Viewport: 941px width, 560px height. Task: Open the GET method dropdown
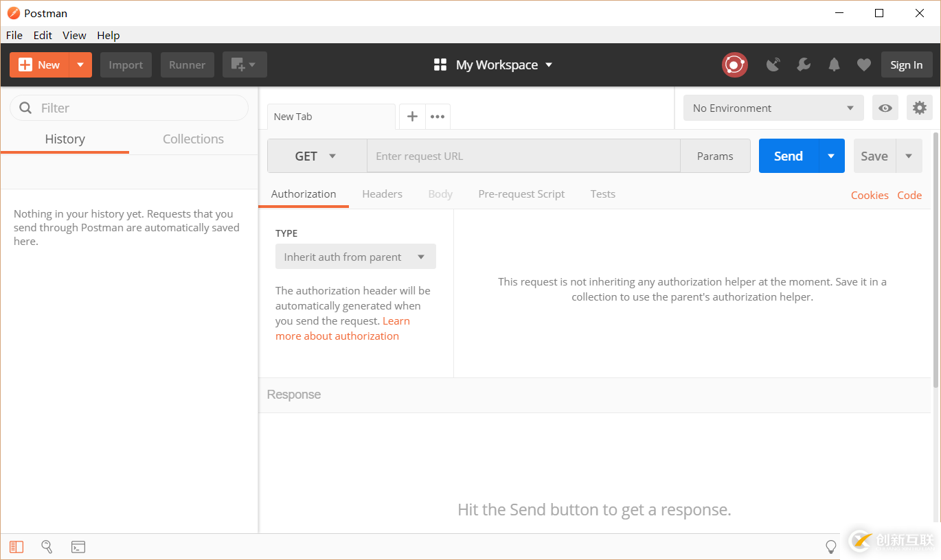point(317,156)
